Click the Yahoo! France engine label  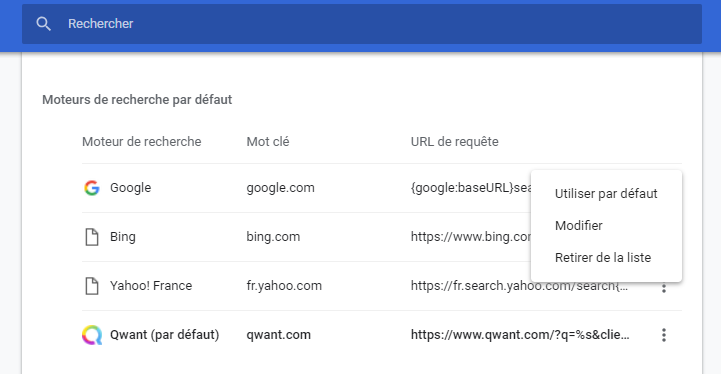(x=151, y=286)
